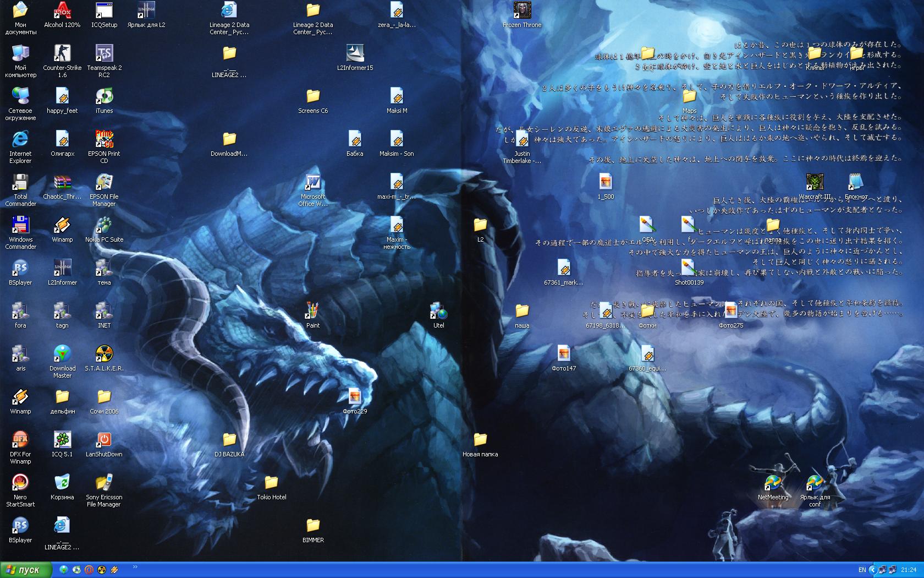Launch Teamspeak 2 RC2 shortcut
Image resolution: width=924 pixels, height=578 pixels.
(x=104, y=61)
